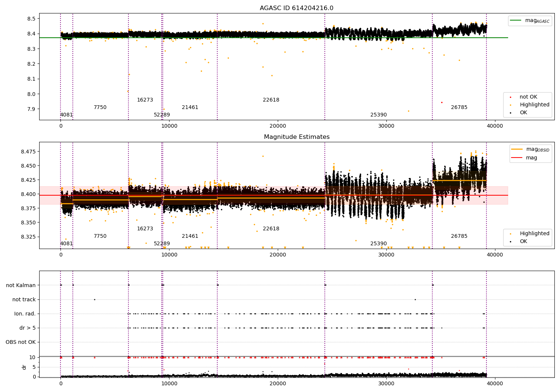Click obsid label 52289 in top plot
This screenshot has width=560, height=392.
[162, 115]
